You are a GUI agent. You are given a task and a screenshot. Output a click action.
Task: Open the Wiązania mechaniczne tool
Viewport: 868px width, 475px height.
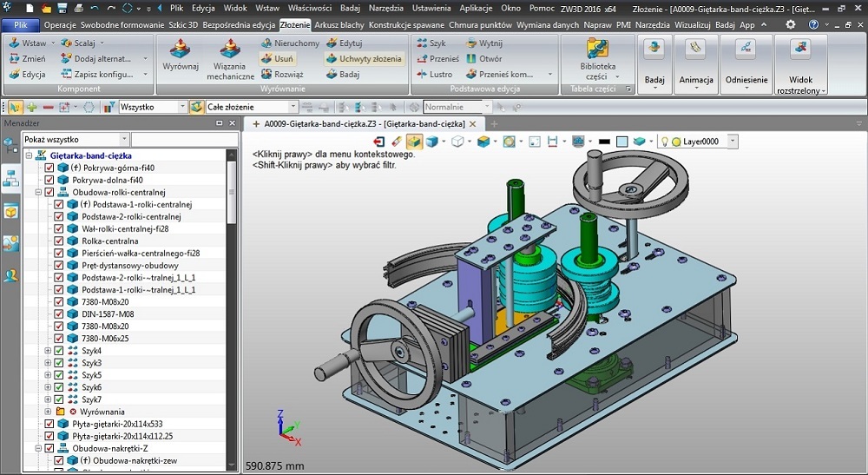(230, 49)
